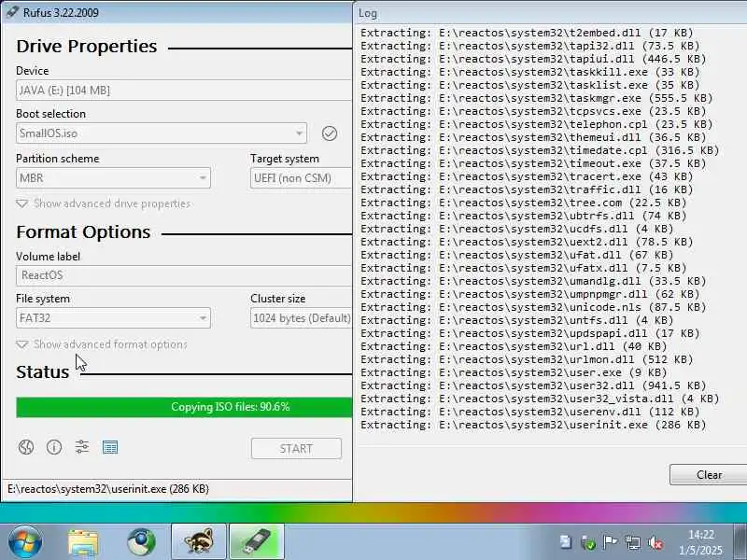Click log line for taskmgr.exe (555.5 KB)

[536, 98]
